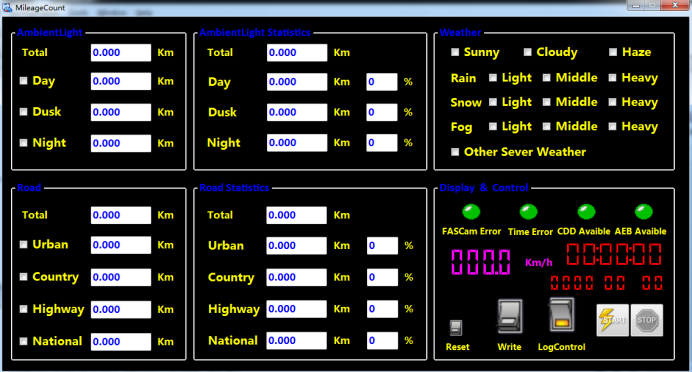
Task: Flip the Write rocker switch
Action: (x=510, y=316)
